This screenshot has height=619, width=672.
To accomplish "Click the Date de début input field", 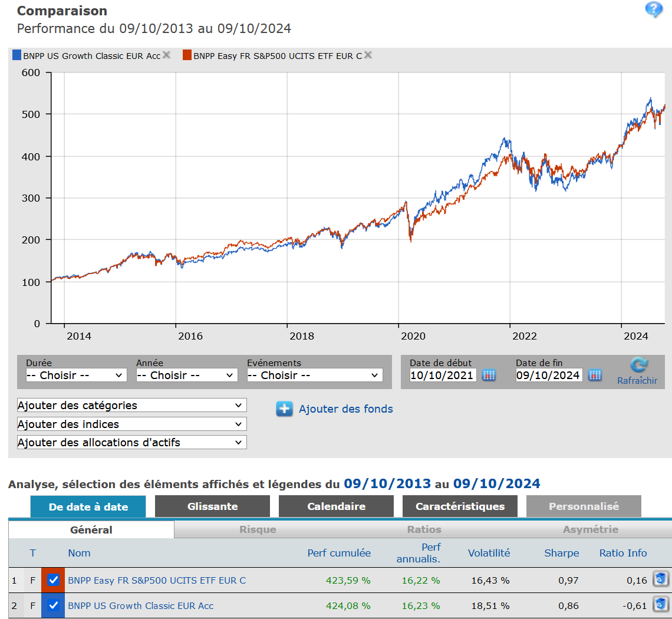I will point(443,375).
